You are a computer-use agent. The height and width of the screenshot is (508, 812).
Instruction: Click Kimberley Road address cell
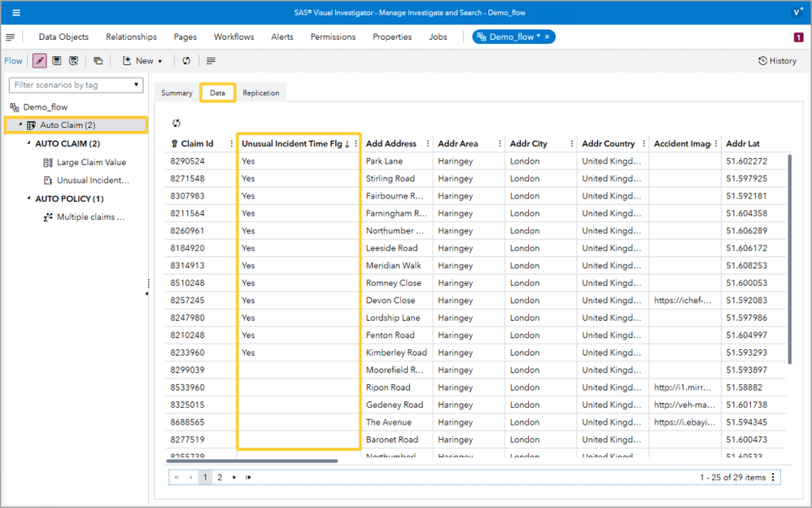397,353
